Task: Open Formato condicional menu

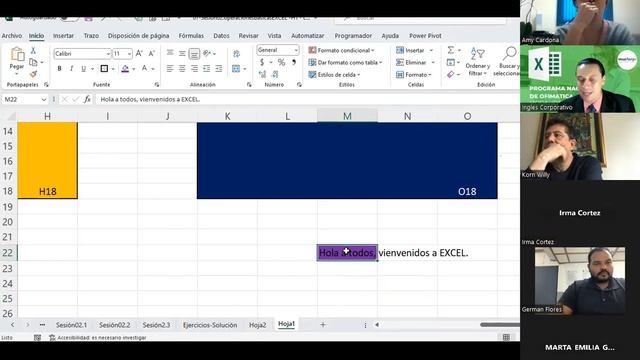Action: (x=341, y=50)
